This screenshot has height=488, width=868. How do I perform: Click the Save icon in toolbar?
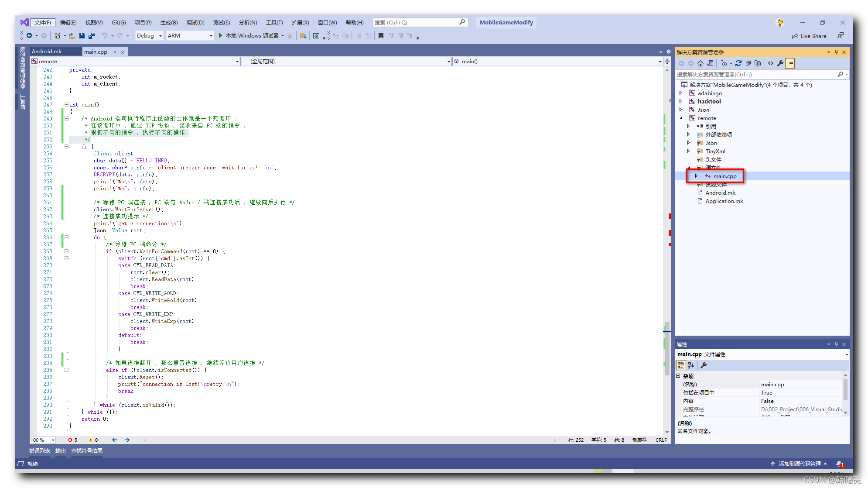[82, 35]
